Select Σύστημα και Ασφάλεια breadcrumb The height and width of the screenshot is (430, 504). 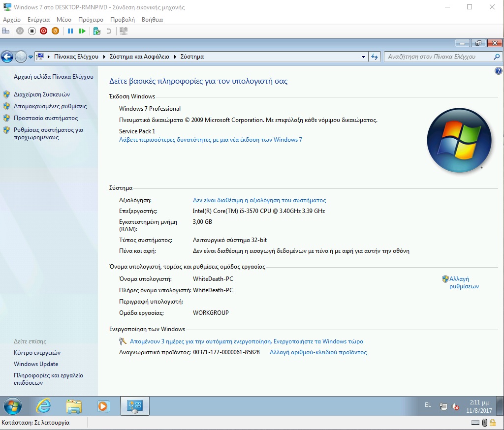click(x=139, y=57)
